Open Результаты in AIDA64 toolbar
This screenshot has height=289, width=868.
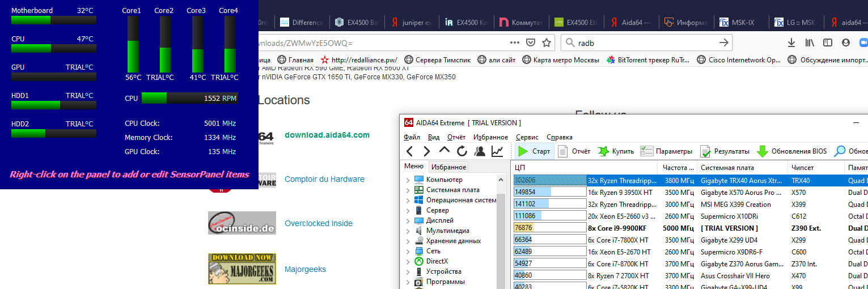[725, 151]
